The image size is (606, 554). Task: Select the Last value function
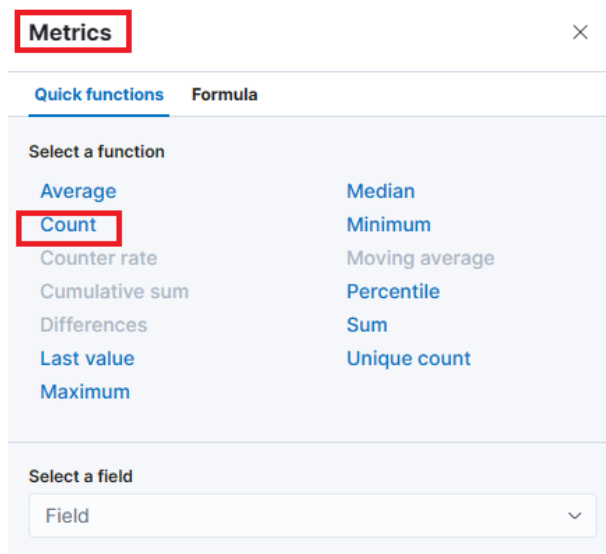coord(87,358)
